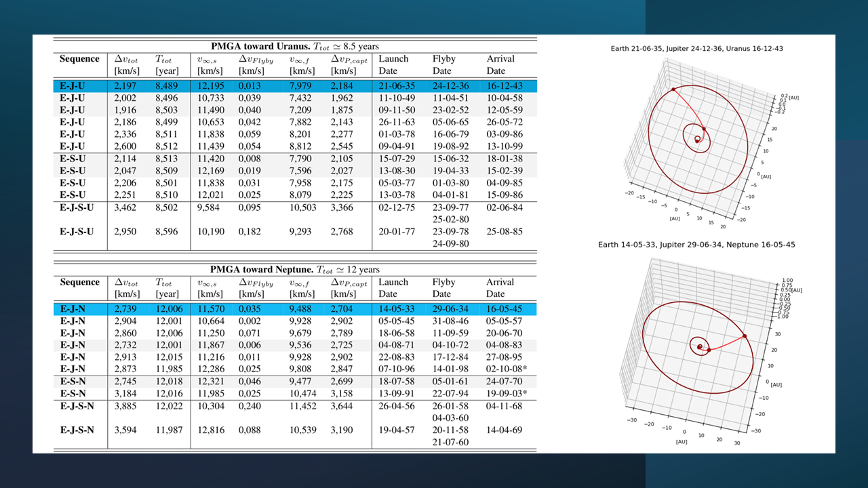Image resolution: width=868 pixels, height=488 pixels.
Task: Click the 'PMGA toward Uranus' table title
Action: pyautogui.click(x=295, y=45)
